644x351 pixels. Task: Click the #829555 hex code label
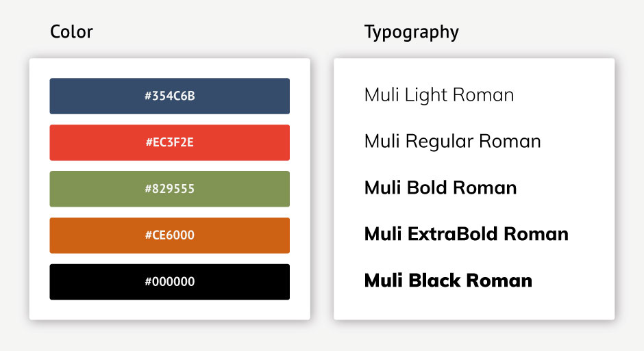(x=170, y=189)
